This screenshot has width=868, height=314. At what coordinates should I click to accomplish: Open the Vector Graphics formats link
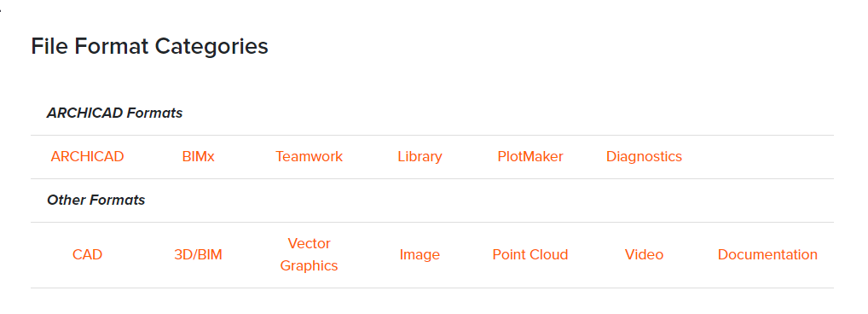[309, 255]
